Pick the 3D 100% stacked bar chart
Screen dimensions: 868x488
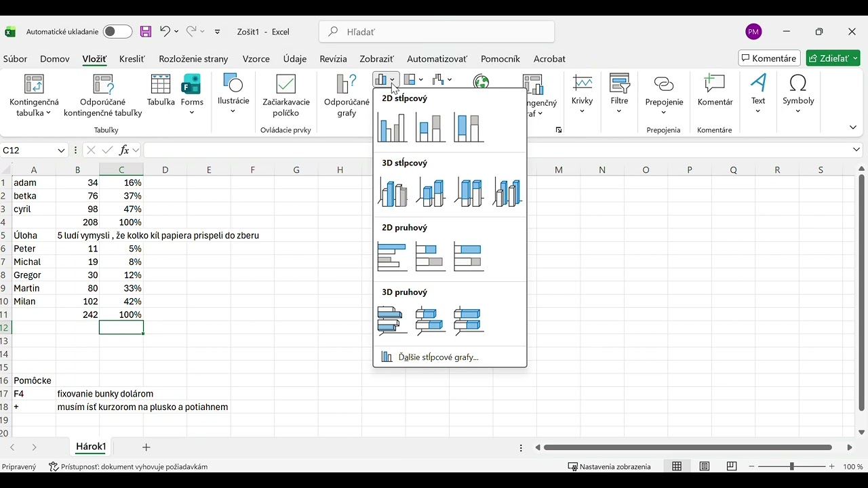tap(469, 321)
